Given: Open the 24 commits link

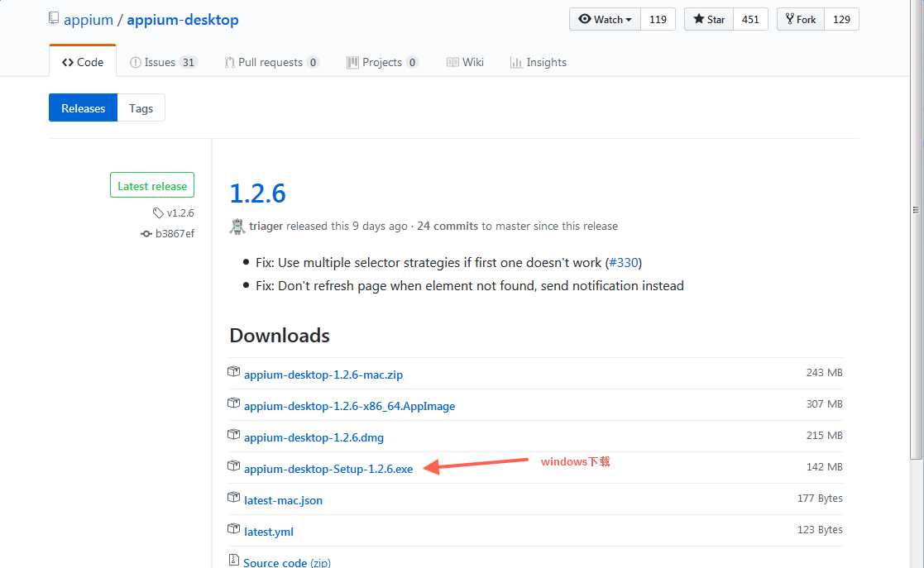Looking at the screenshot, I should pyautogui.click(x=448, y=227).
